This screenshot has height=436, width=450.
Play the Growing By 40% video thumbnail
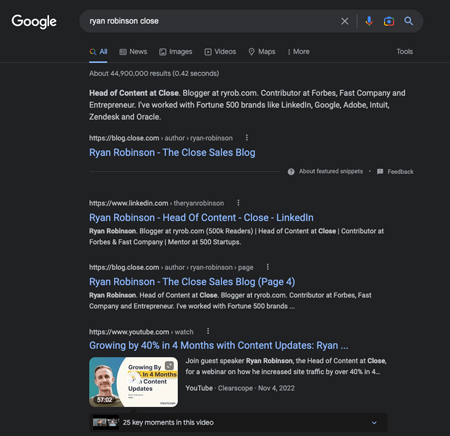(133, 382)
